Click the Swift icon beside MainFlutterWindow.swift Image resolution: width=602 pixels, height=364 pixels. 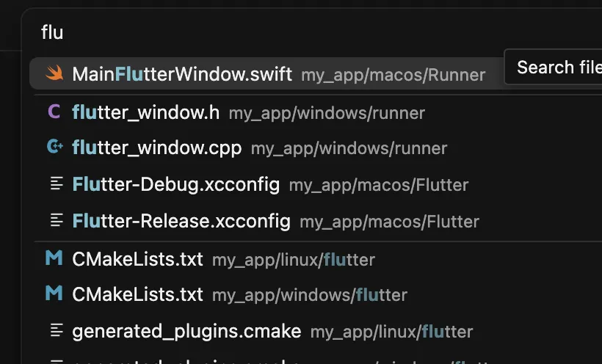click(x=54, y=73)
